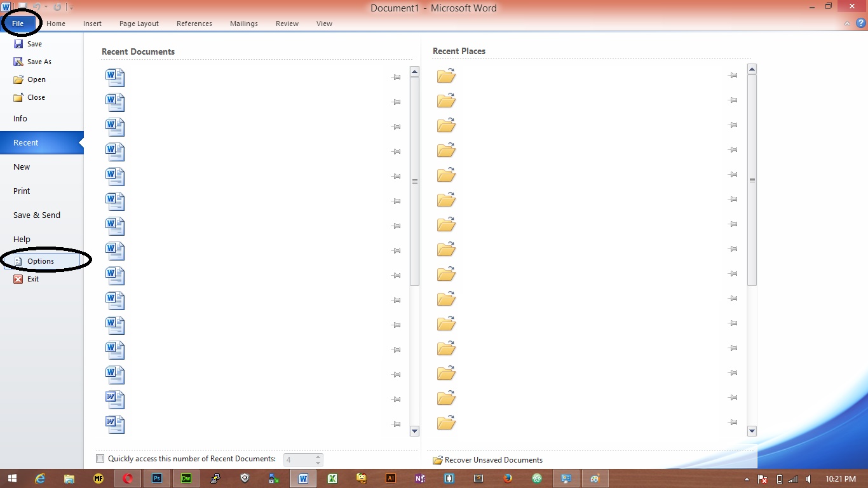Increase the recent documents count stepper
This screenshot has height=488, width=868.
pyautogui.click(x=318, y=456)
